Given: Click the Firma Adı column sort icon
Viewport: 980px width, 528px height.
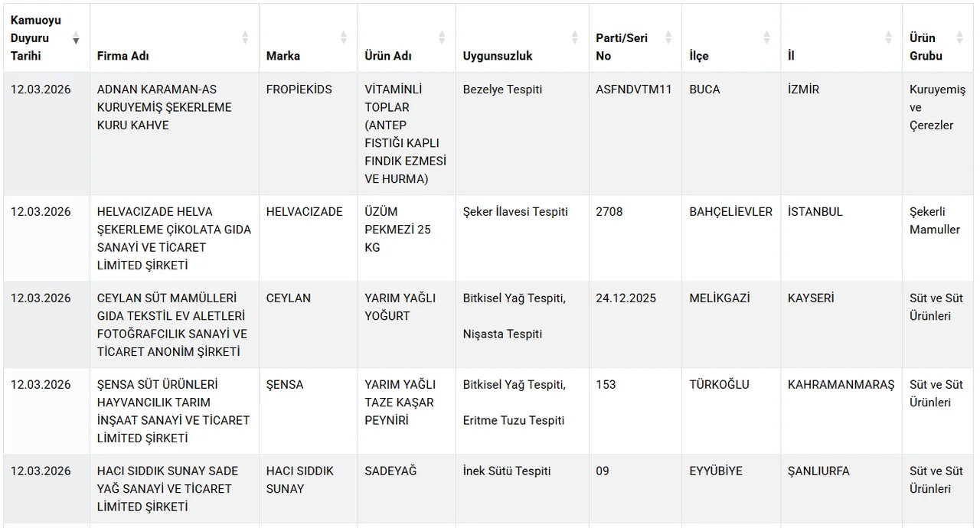Looking at the screenshot, I should (x=245, y=37).
